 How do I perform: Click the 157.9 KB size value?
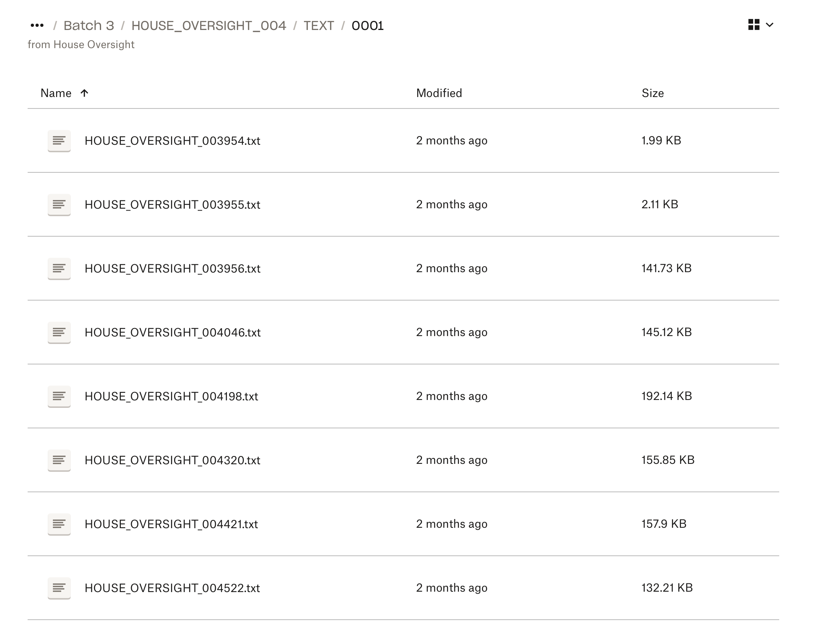click(664, 524)
